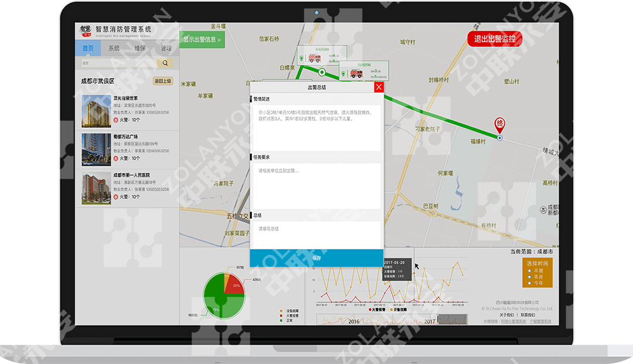This screenshot has width=633, height=364.
Task: Select the 今年 time range option
Action: [530, 283]
